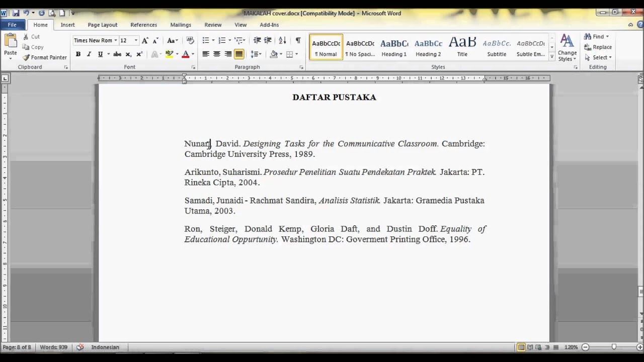Sort the selected paragraphs
The height and width of the screenshot is (362, 644).
pyautogui.click(x=282, y=41)
